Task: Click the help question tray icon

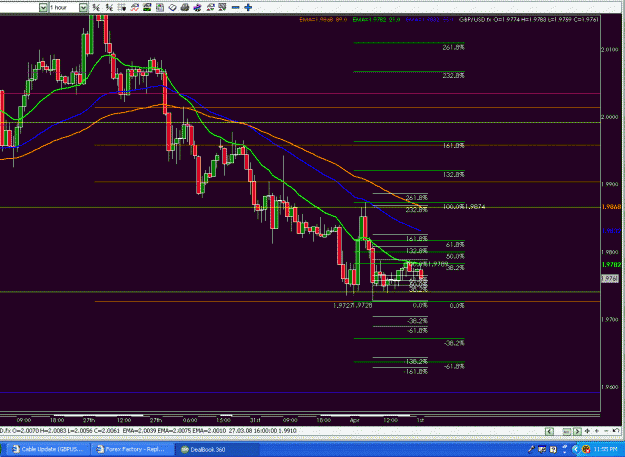Action: (553, 449)
